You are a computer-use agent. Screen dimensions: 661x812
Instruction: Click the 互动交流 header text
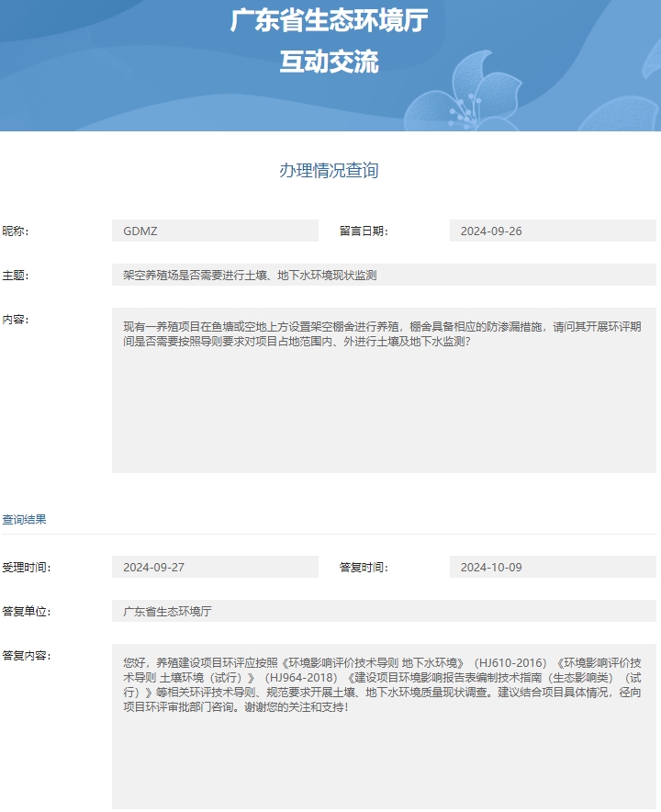tap(329, 62)
